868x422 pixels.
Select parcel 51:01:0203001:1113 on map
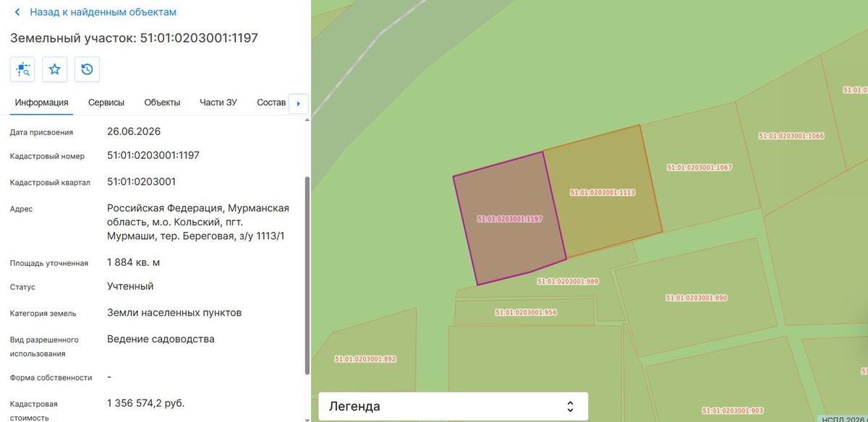(603, 192)
